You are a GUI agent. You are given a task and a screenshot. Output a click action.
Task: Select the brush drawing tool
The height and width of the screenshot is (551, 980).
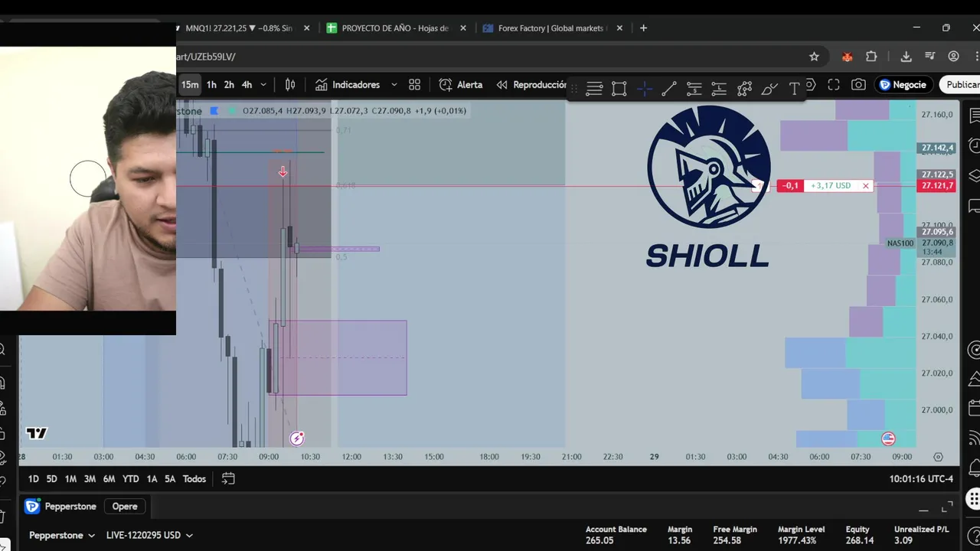click(x=769, y=89)
